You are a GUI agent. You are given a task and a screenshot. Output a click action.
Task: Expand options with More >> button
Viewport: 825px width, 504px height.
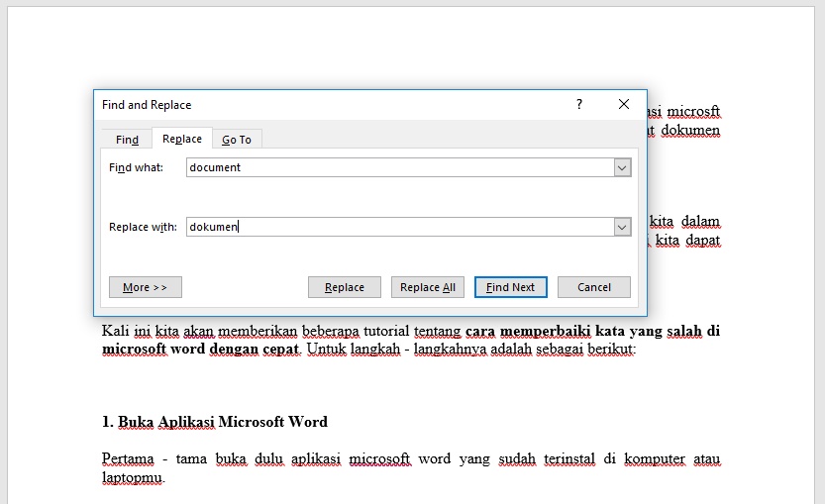click(146, 287)
